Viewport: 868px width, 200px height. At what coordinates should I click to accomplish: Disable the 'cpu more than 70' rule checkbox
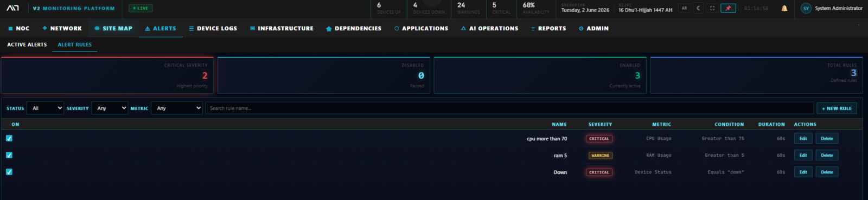[9, 138]
